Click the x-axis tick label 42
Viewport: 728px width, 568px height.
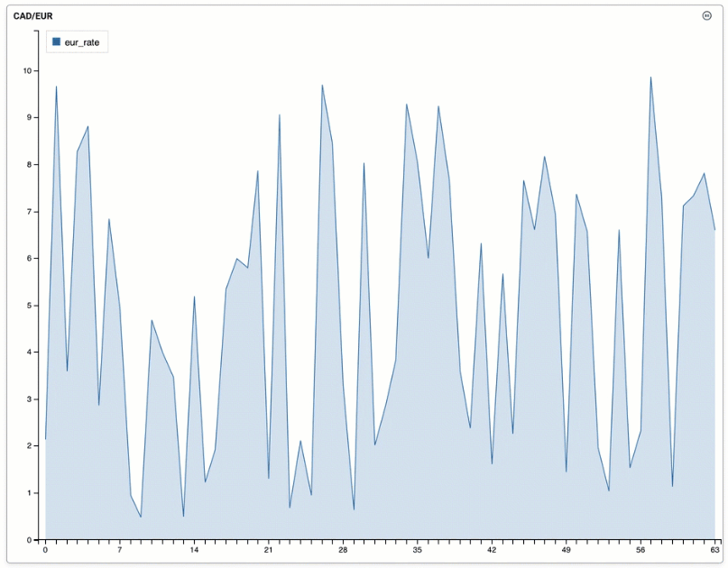pos(492,549)
